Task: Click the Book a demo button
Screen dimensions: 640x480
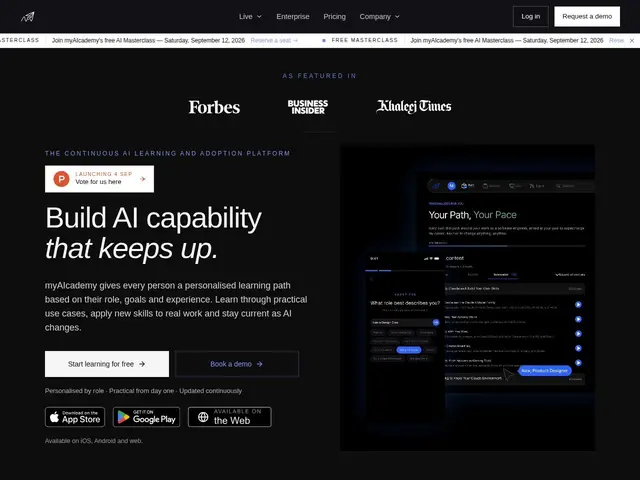Action: coord(237,364)
